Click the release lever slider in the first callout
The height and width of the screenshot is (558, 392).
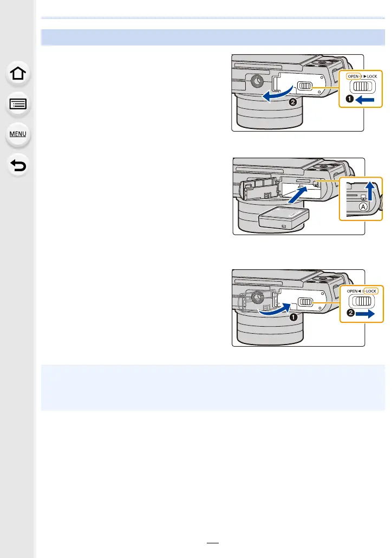[x=362, y=87]
